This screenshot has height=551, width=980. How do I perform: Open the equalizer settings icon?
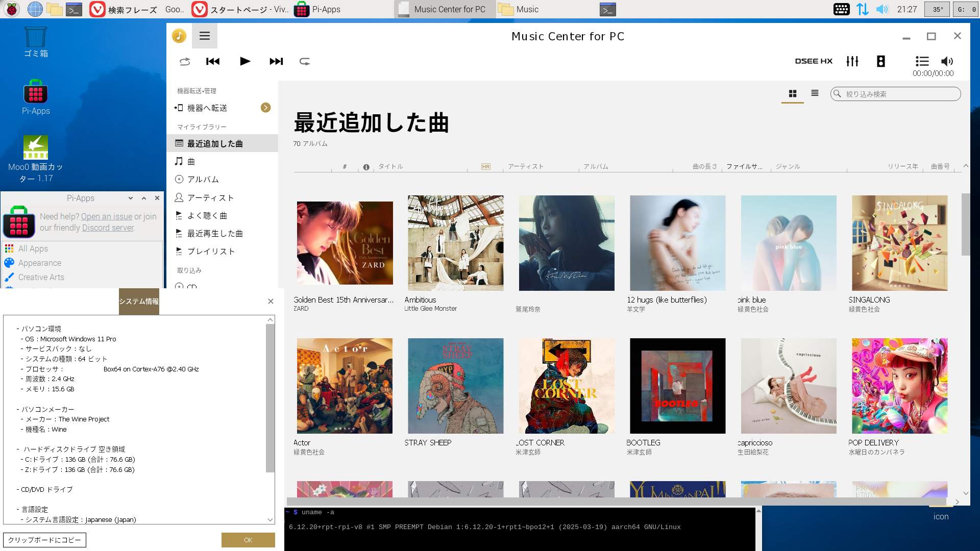tap(852, 61)
